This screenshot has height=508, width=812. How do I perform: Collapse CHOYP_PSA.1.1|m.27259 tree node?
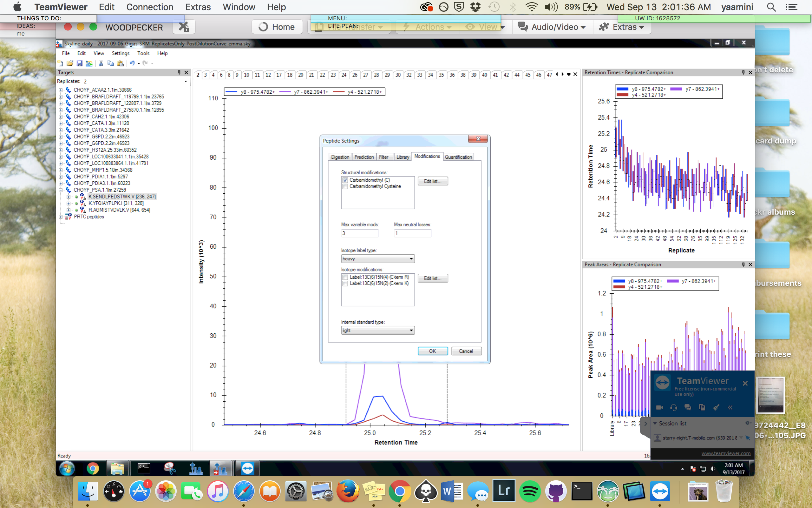click(x=60, y=190)
